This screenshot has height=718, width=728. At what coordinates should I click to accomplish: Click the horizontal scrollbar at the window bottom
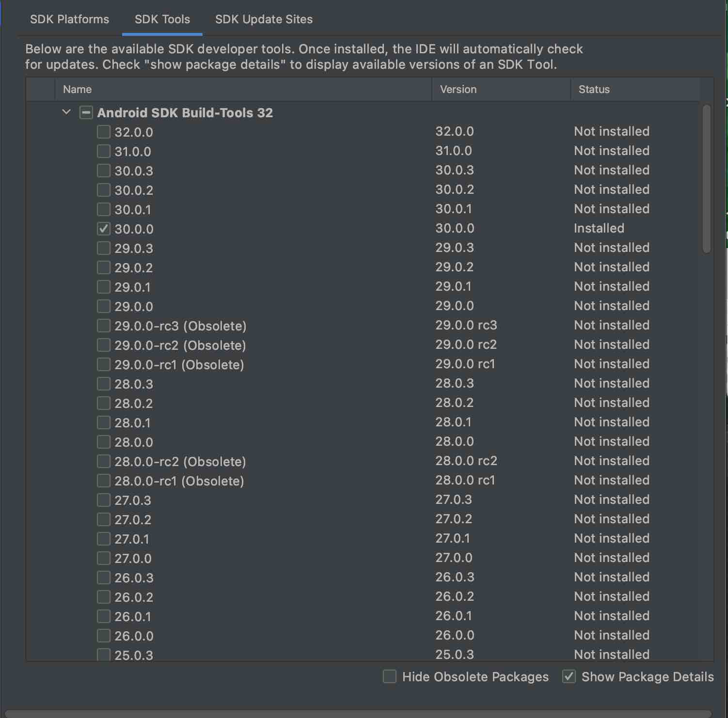pos(358,714)
